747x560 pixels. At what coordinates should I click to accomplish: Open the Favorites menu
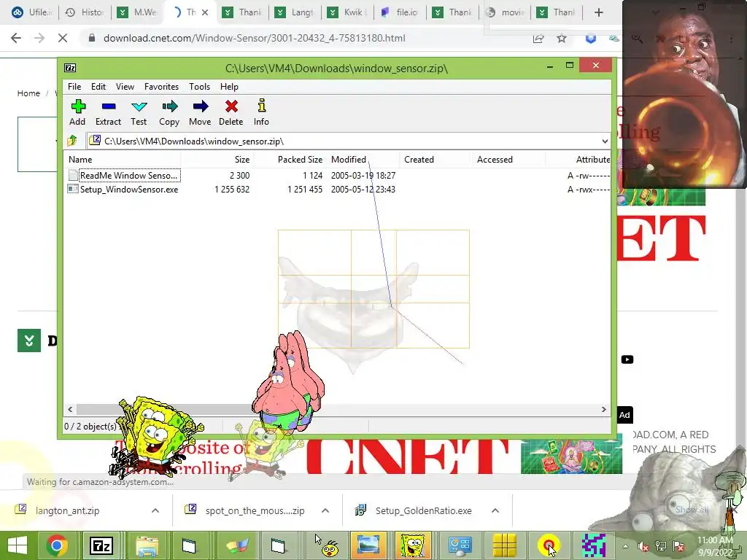click(x=161, y=87)
